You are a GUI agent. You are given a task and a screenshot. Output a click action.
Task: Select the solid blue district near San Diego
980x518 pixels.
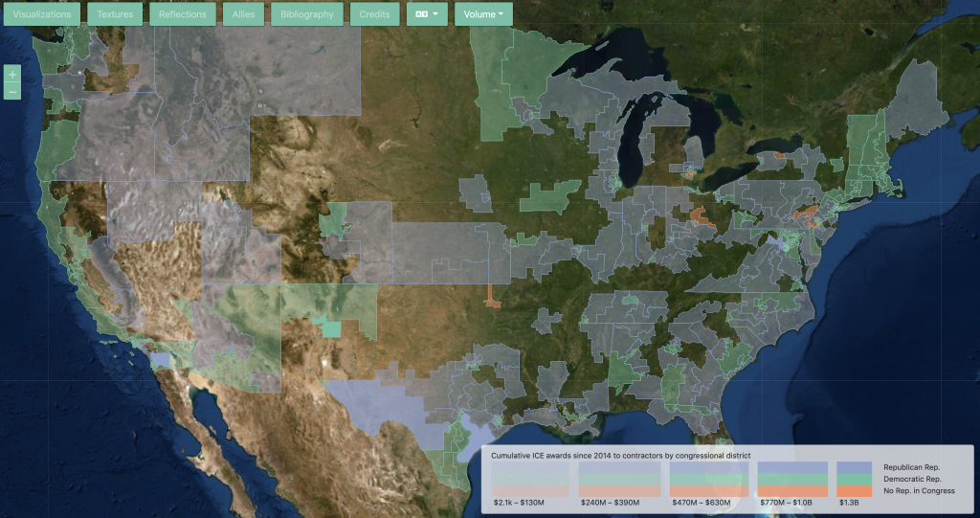[160, 360]
